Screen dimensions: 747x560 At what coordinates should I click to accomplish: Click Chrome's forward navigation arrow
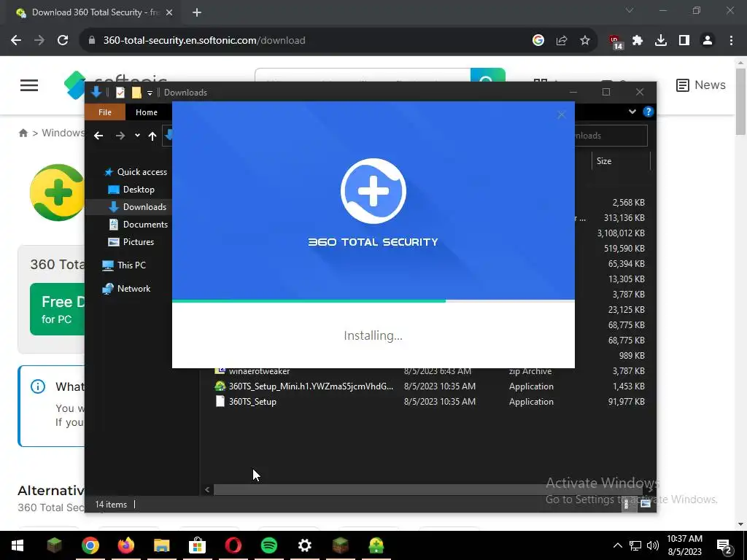(x=39, y=41)
